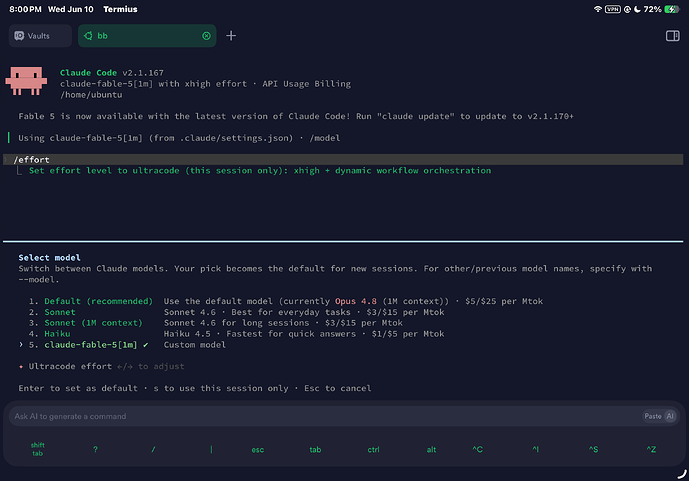The height and width of the screenshot is (481, 689).
Task: Click the Wi-Fi status icon
Action: click(x=598, y=9)
